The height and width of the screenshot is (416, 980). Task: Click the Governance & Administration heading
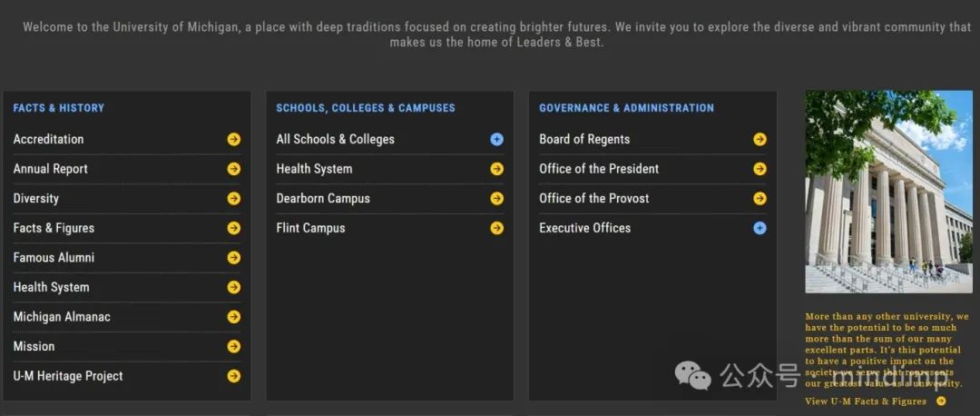[x=626, y=108]
